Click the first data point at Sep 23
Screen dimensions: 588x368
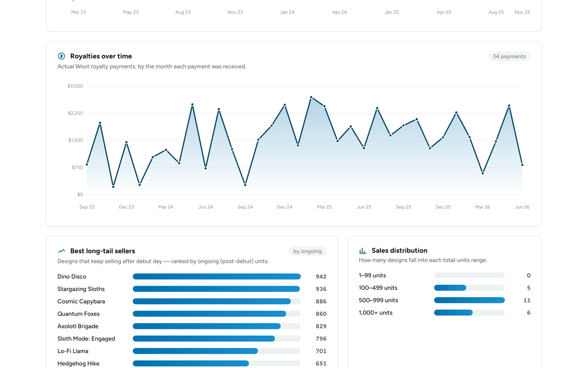coord(87,164)
